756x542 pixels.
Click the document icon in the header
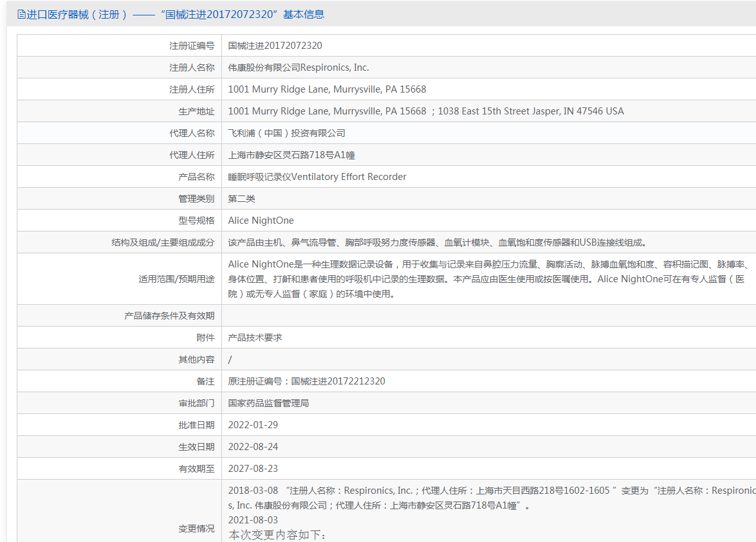(x=21, y=14)
